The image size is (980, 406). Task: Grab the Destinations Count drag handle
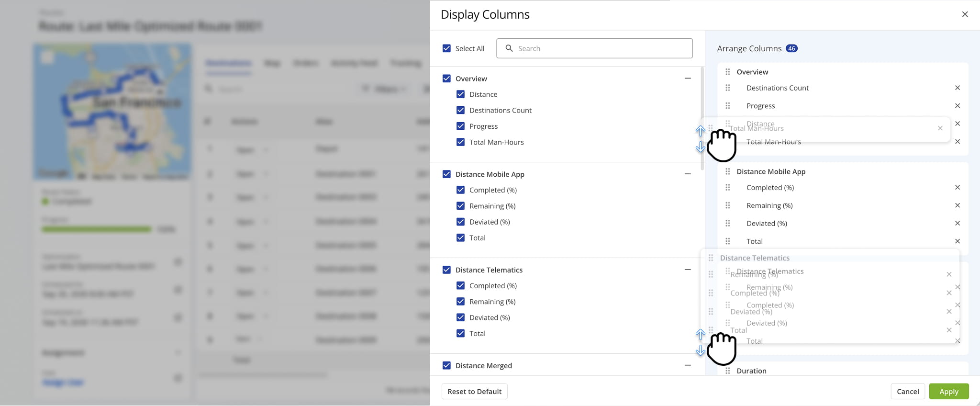(727, 88)
